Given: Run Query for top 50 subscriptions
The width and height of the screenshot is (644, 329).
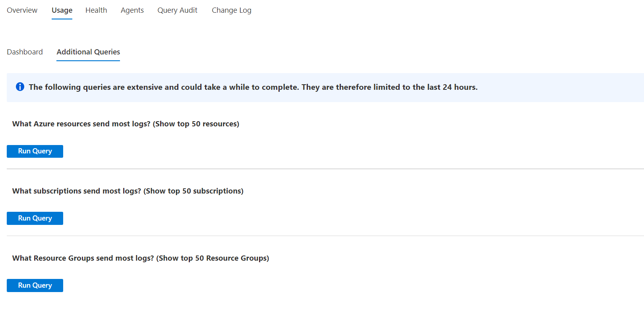Looking at the screenshot, I should click(35, 218).
